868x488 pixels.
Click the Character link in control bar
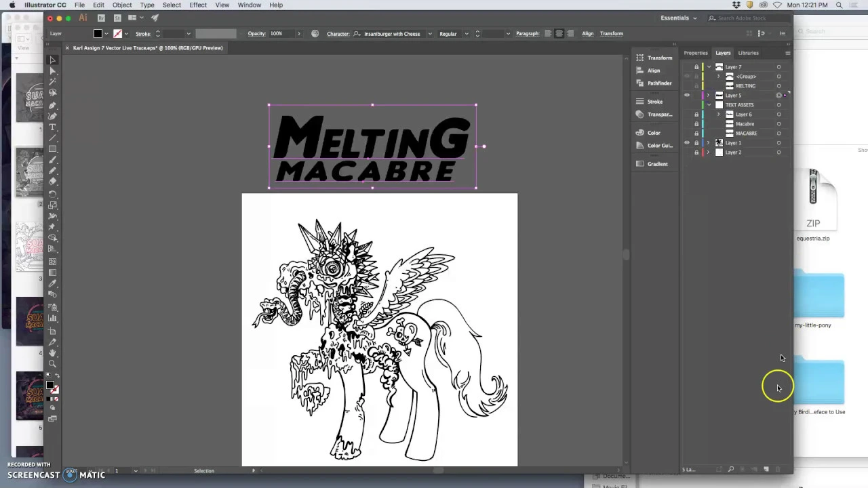[338, 33]
